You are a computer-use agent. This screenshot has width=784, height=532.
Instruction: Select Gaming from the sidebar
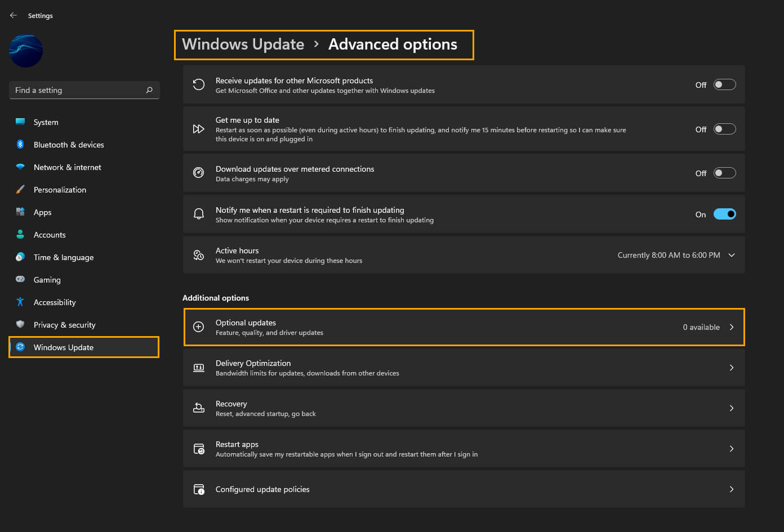pos(84,280)
